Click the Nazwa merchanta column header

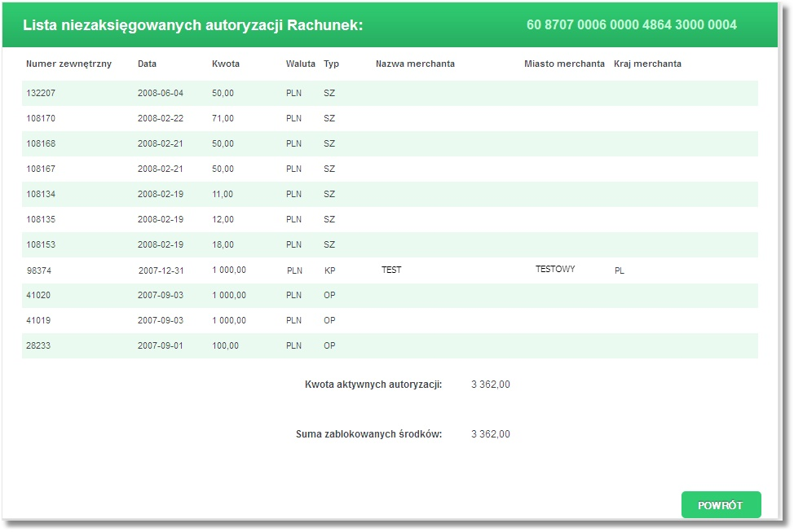415,64
